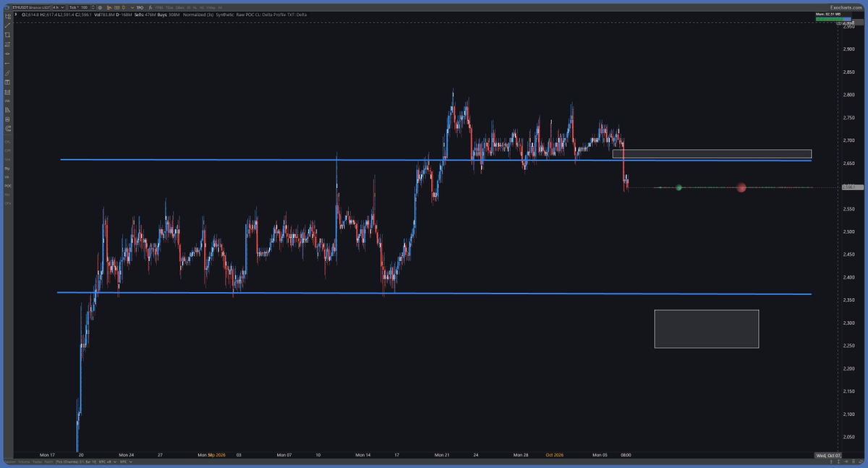This screenshot has width=868, height=468.
Task: Click the TPO toolbar button
Action: [140, 7]
